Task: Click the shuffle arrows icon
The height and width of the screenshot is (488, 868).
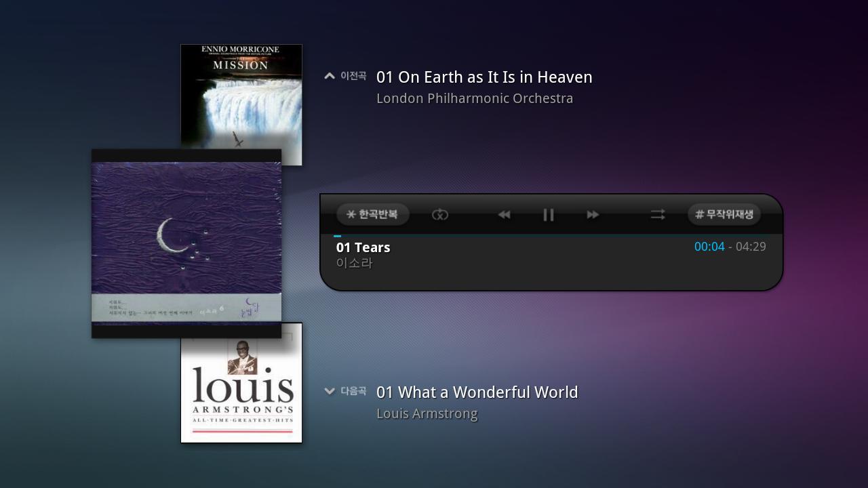Action: pyautogui.click(x=658, y=215)
